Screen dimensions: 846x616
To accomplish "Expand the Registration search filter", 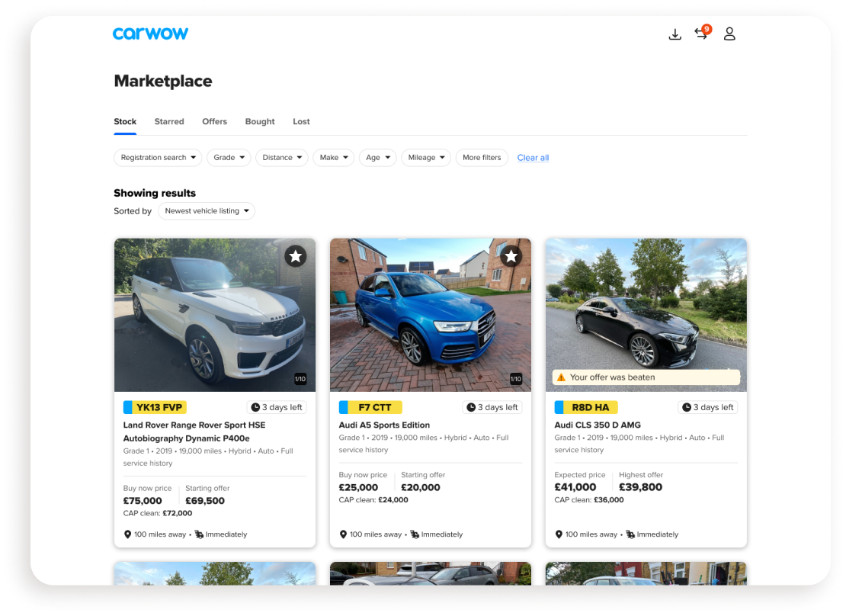I will point(158,158).
